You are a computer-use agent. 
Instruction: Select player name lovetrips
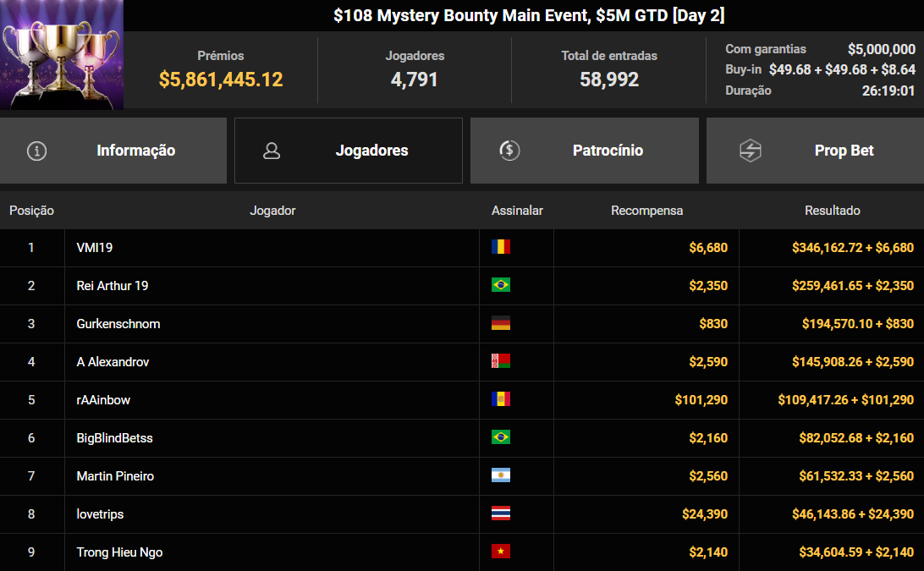pos(100,514)
